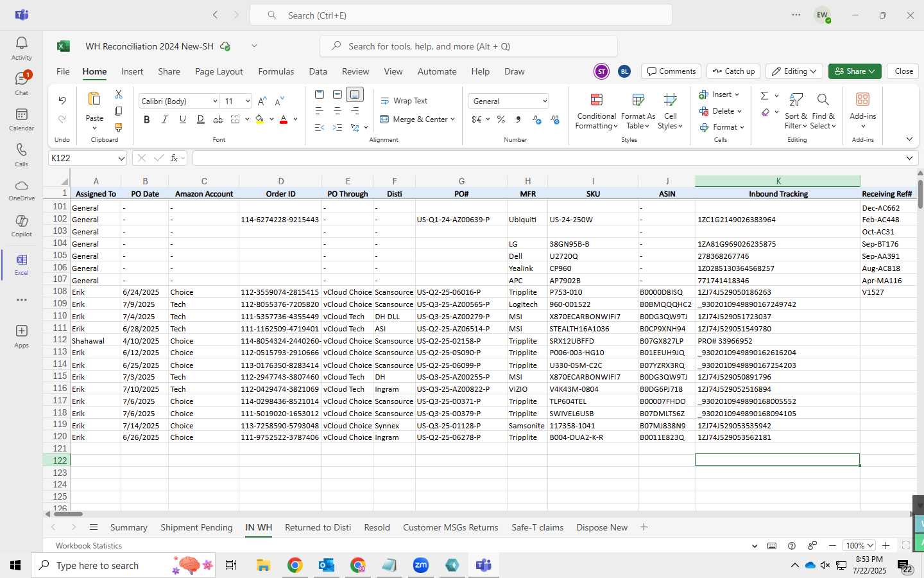
Task: Click the Cut scissors icon
Action: pyautogui.click(x=118, y=94)
